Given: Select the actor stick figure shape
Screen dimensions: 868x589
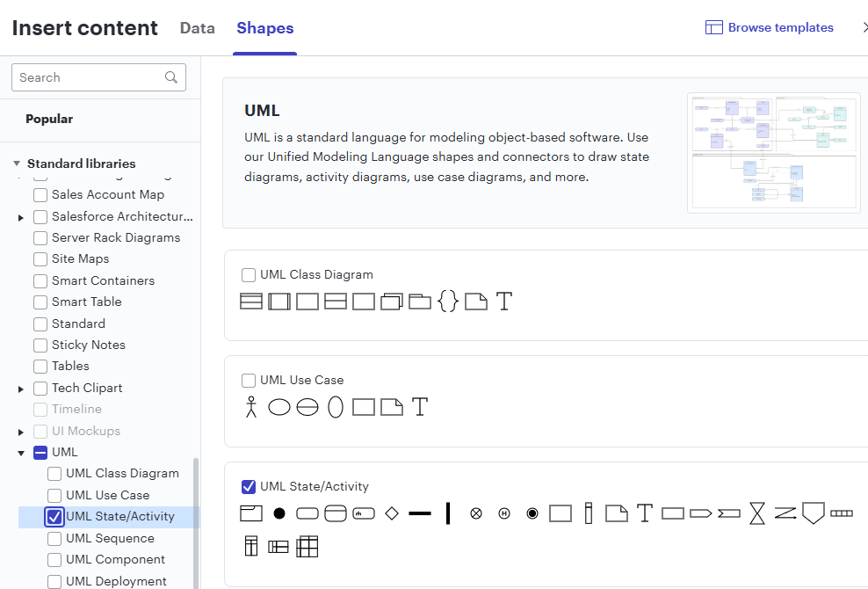Looking at the screenshot, I should coord(251,407).
